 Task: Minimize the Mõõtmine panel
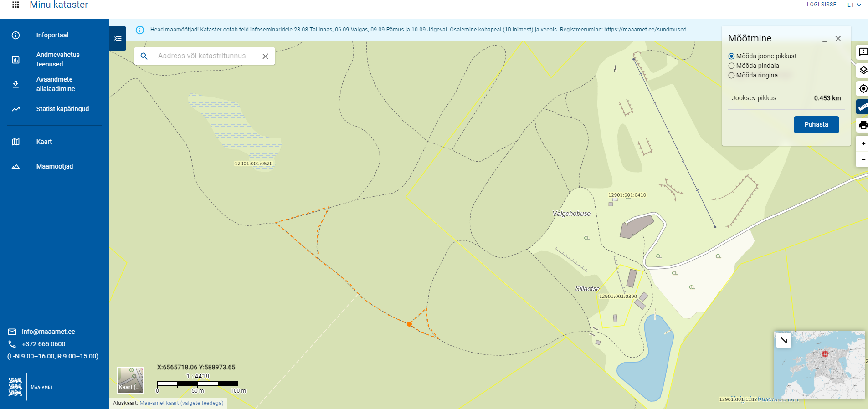(x=825, y=39)
